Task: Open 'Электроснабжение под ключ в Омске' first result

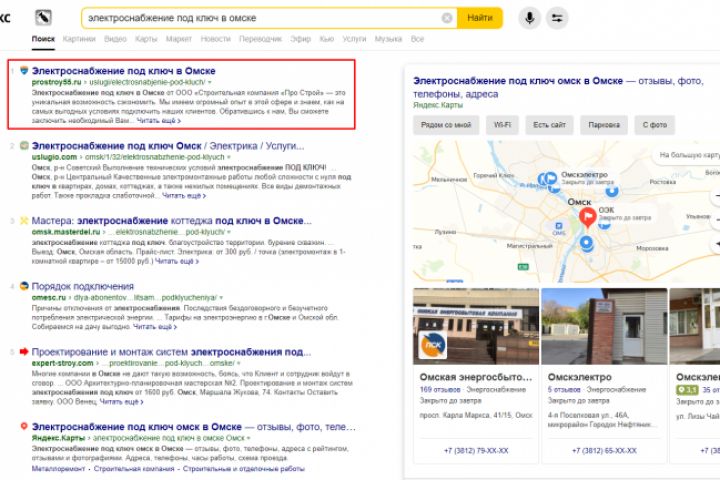Action: point(124,71)
